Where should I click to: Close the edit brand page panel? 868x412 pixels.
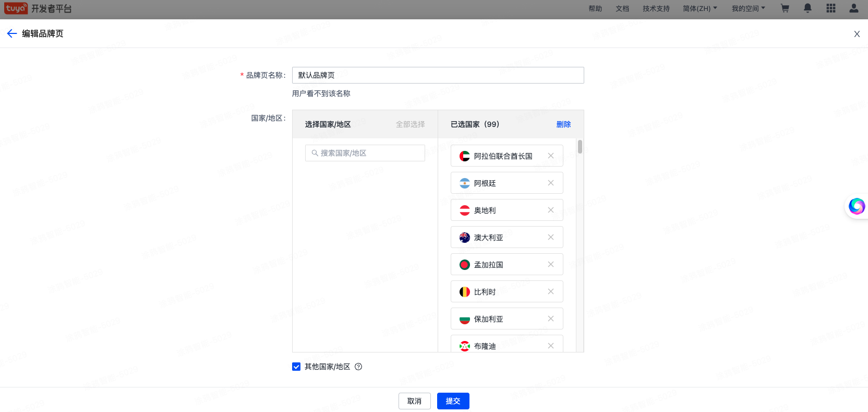pos(857,34)
